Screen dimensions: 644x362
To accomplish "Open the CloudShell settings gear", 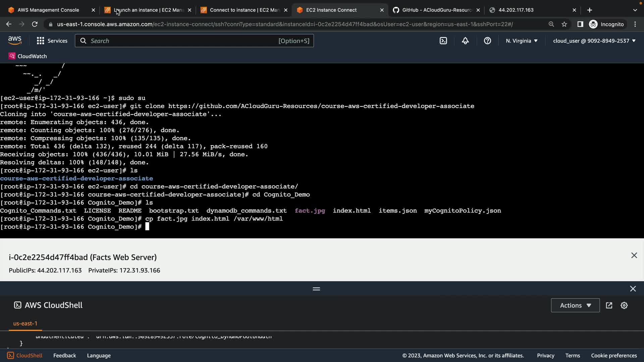I will tap(624, 305).
